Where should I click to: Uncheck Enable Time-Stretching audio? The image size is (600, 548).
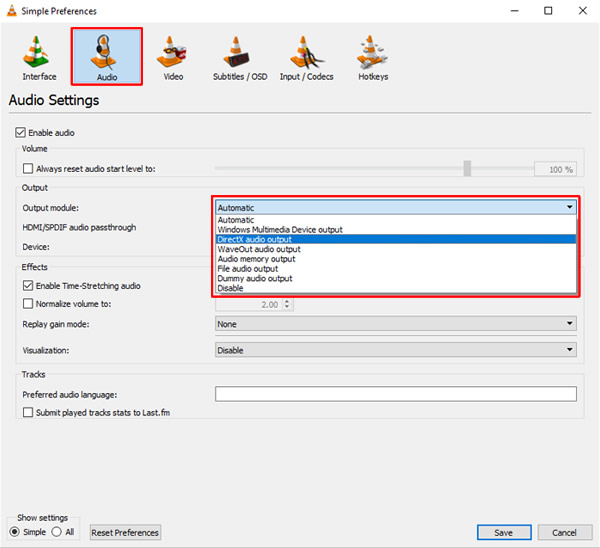pyautogui.click(x=28, y=286)
